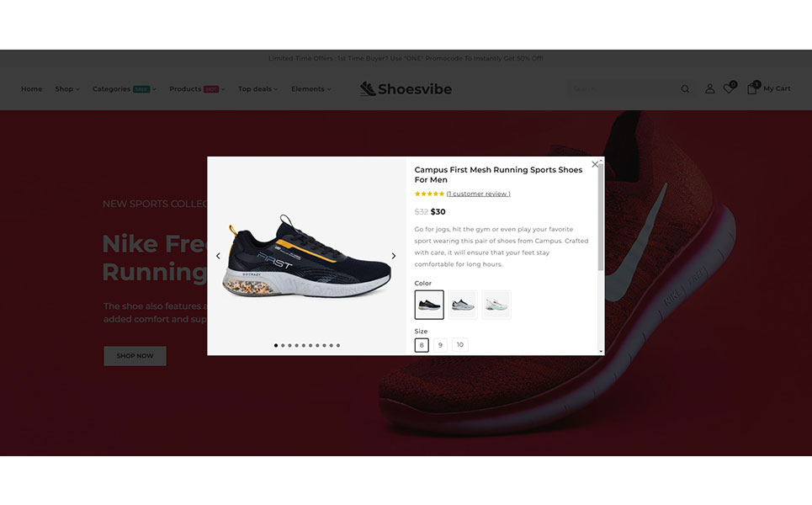The width and height of the screenshot is (812, 505).
Task: Select size 9 option
Action: (x=440, y=345)
